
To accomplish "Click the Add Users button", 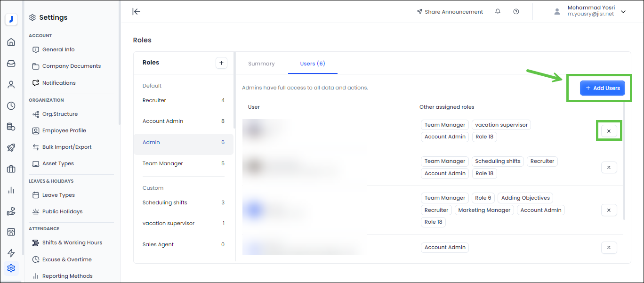I will pyautogui.click(x=603, y=88).
